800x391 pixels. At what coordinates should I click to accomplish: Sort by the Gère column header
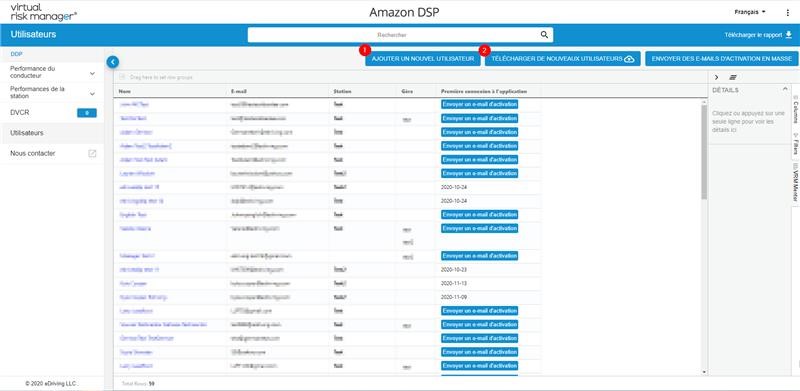click(x=407, y=91)
